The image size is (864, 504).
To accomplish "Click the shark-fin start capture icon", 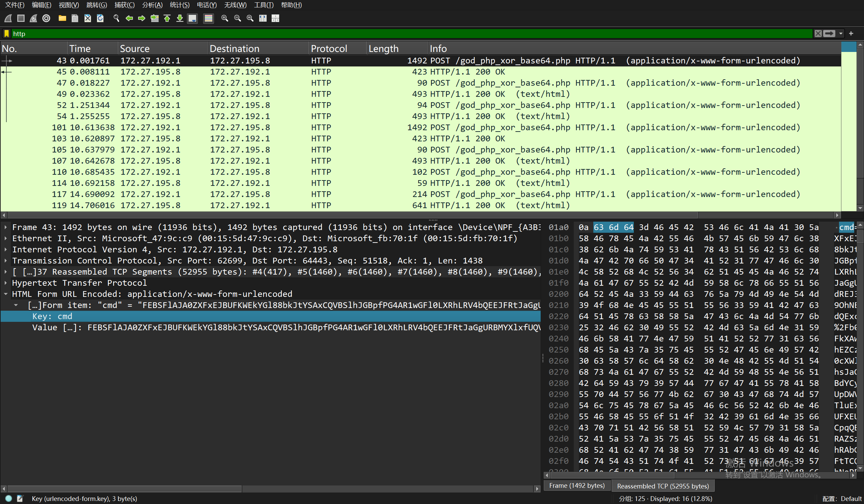I will pyautogui.click(x=8, y=18).
